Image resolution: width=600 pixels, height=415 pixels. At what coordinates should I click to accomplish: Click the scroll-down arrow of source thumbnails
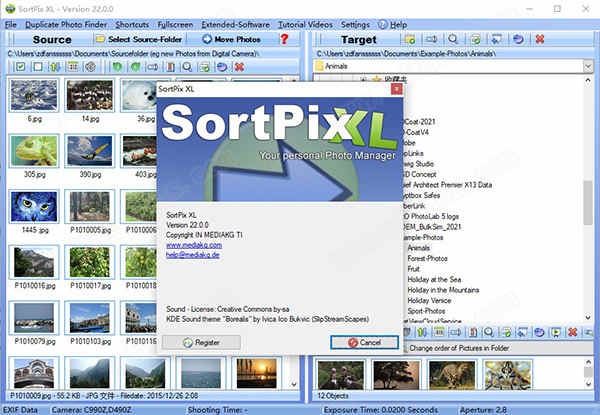pyautogui.click(x=294, y=384)
